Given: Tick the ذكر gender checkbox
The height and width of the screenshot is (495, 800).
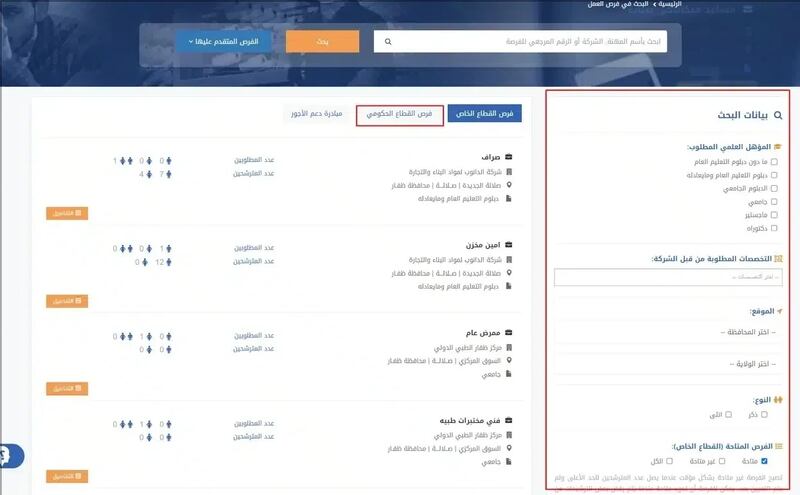Looking at the screenshot, I should [x=764, y=415].
